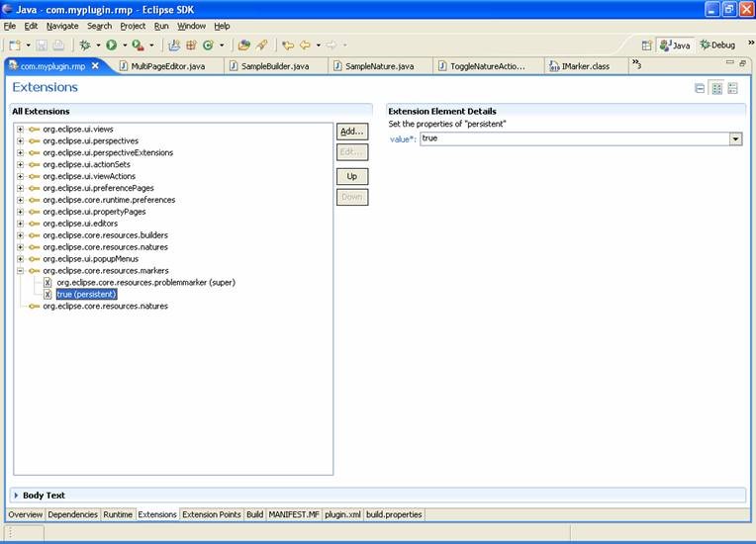Open the File menu
Viewport: 756px width, 544px height.
click(x=10, y=26)
